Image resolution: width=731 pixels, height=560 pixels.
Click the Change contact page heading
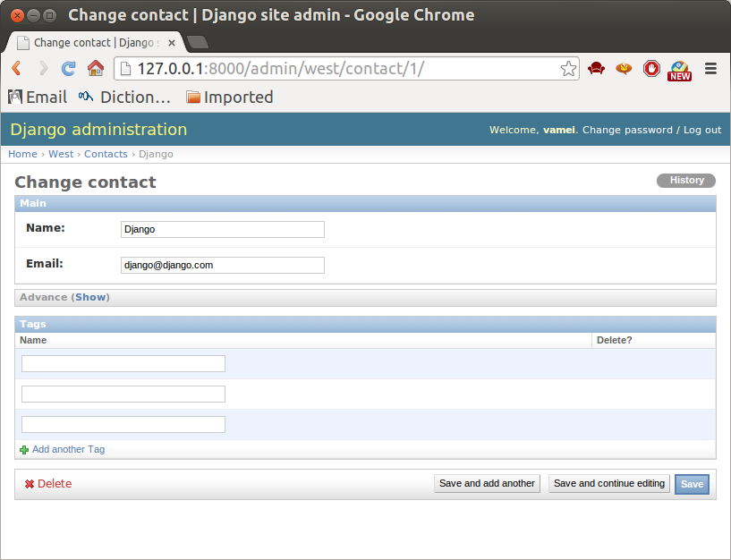point(85,182)
